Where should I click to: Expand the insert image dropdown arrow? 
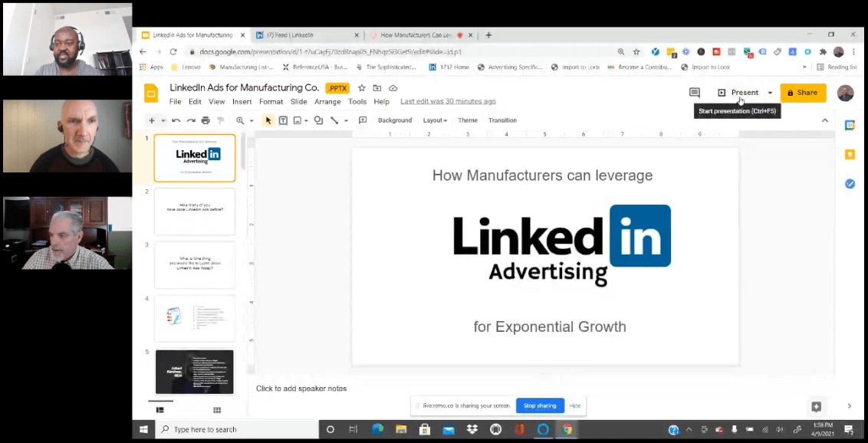(306, 120)
